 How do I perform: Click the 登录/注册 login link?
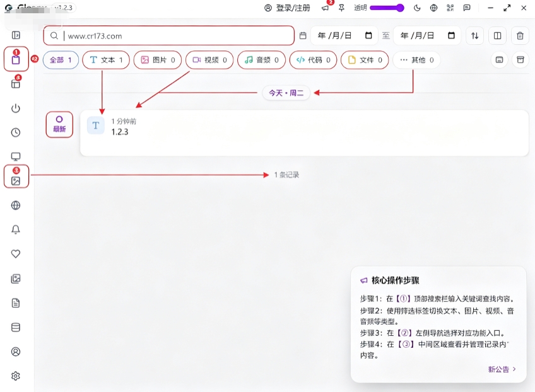click(x=287, y=8)
